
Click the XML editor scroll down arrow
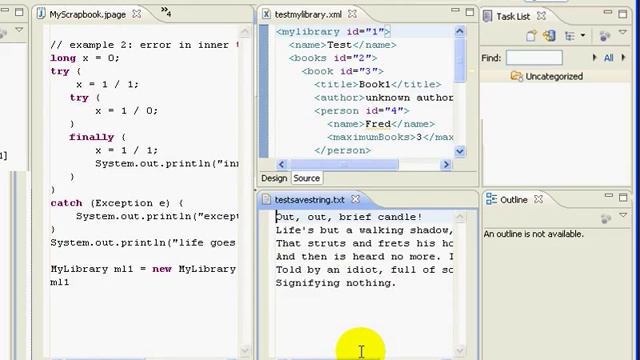coord(460,151)
